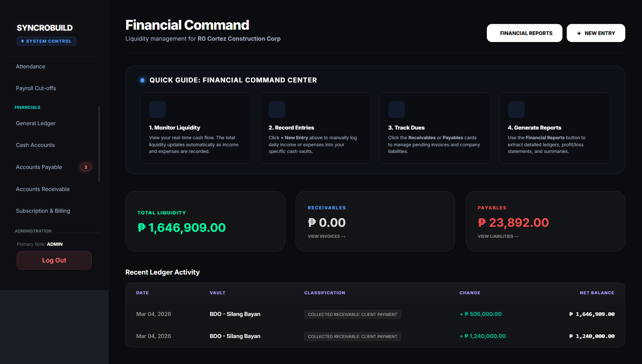The image size is (642, 364).
Task: Click the Accounts Payable badge showing 3
Action: (85, 167)
